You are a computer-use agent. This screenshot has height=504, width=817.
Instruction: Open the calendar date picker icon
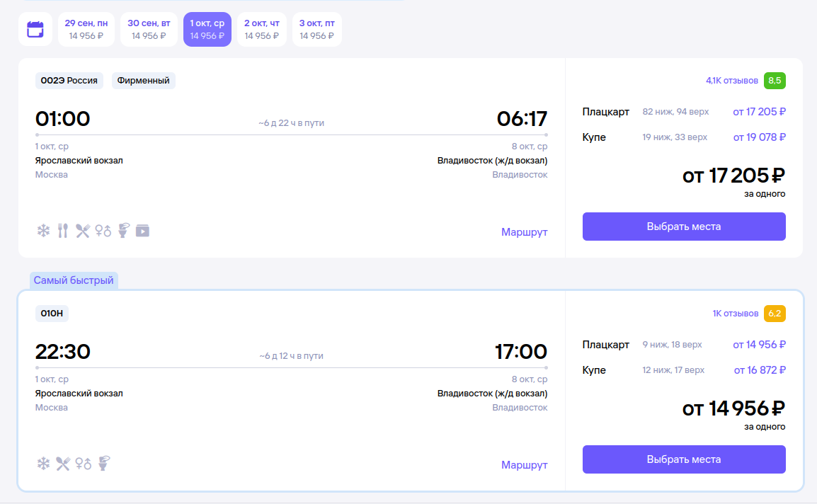(x=35, y=29)
